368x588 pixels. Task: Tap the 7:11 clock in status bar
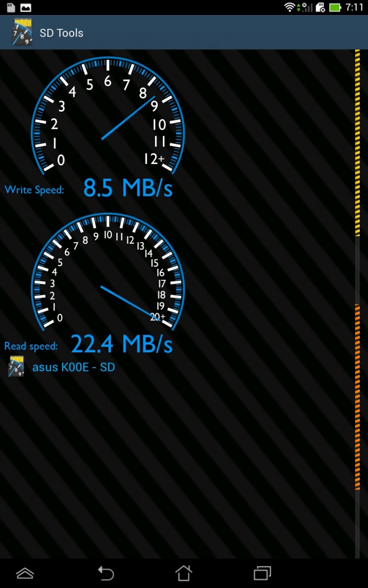[x=354, y=7]
